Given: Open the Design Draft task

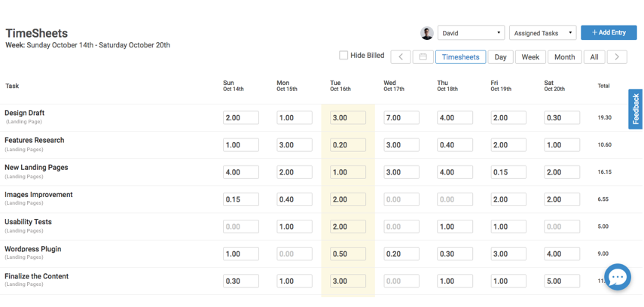Looking at the screenshot, I should [x=24, y=113].
